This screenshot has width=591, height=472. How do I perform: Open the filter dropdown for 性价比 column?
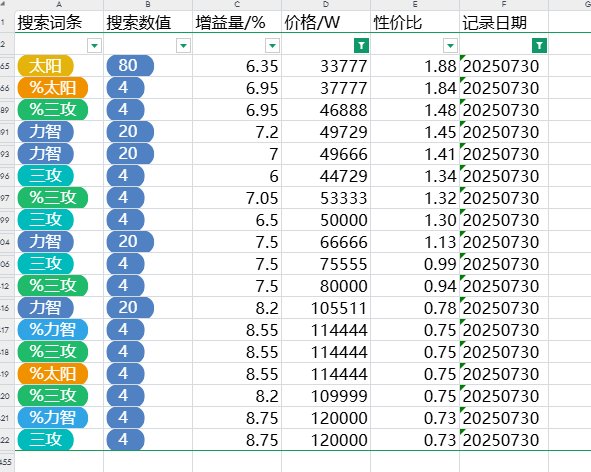(450, 46)
